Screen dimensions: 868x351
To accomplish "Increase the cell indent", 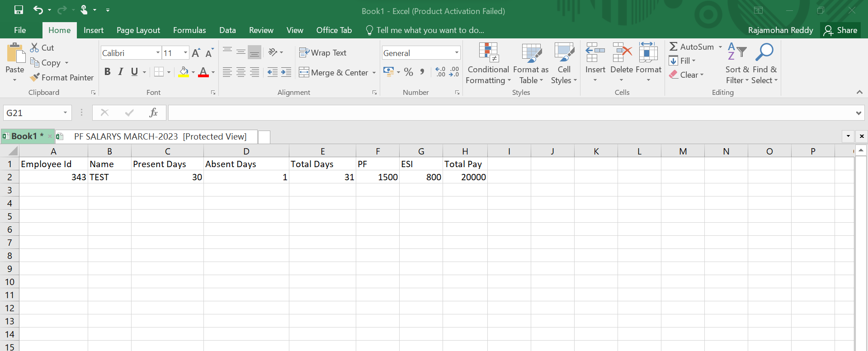I will 286,72.
